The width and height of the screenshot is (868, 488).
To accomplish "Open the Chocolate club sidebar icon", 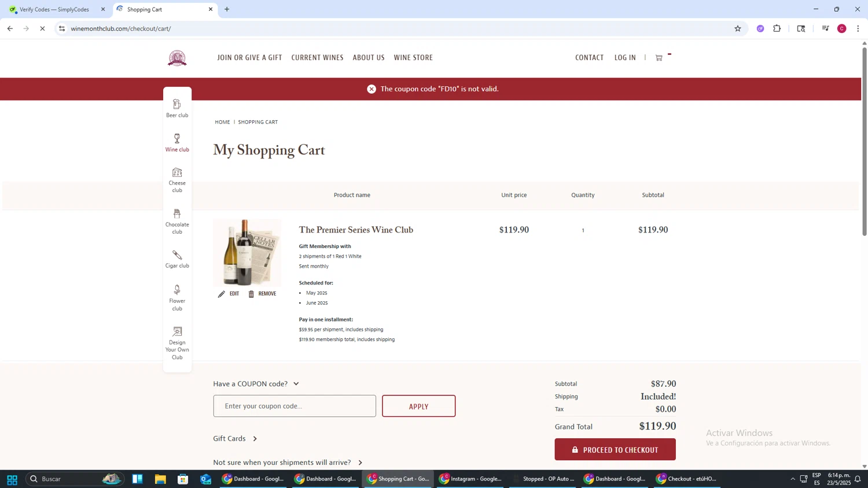I will (177, 222).
